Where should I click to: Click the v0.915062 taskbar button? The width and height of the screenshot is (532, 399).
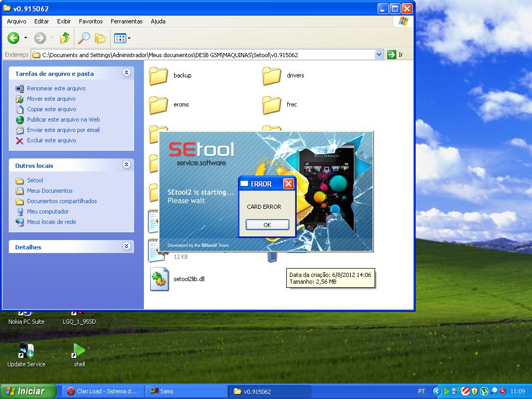pos(270,391)
